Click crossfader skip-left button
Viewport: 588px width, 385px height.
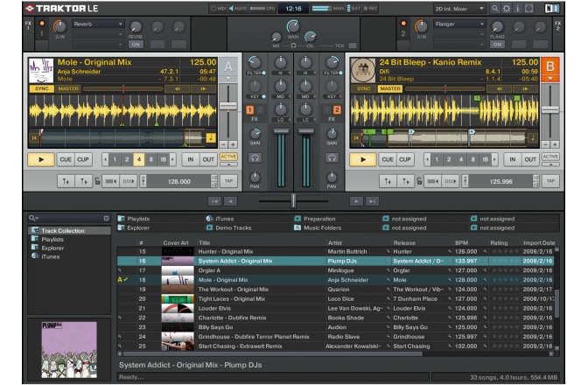pyautogui.click(x=214, y=201)
